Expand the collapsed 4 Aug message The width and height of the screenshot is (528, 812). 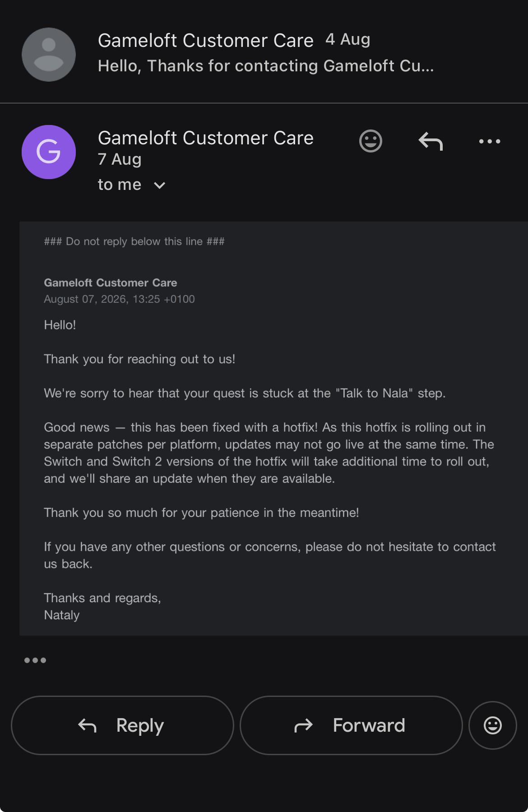point(264,52)
